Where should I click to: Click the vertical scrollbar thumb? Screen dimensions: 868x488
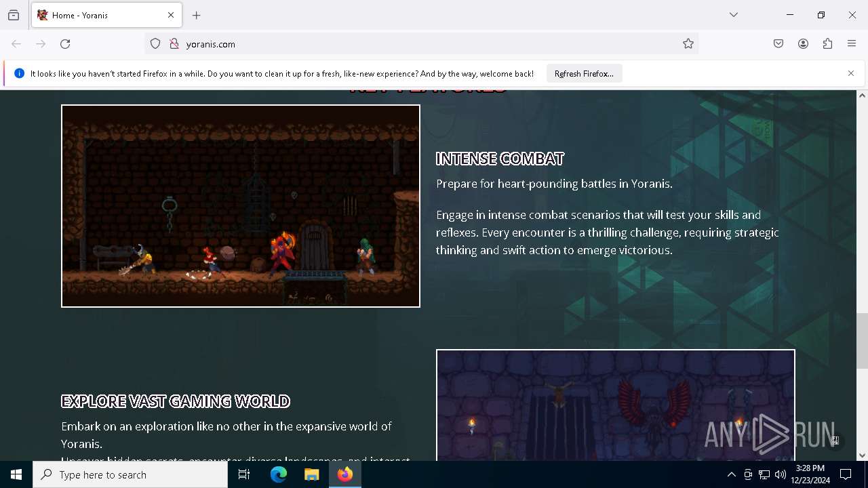click(862, 341)
